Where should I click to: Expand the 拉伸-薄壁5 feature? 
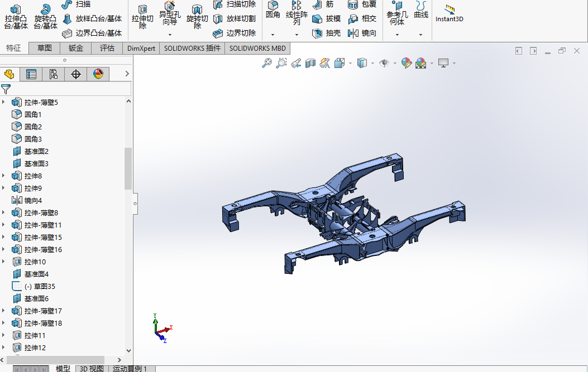(x=3, y=102)
